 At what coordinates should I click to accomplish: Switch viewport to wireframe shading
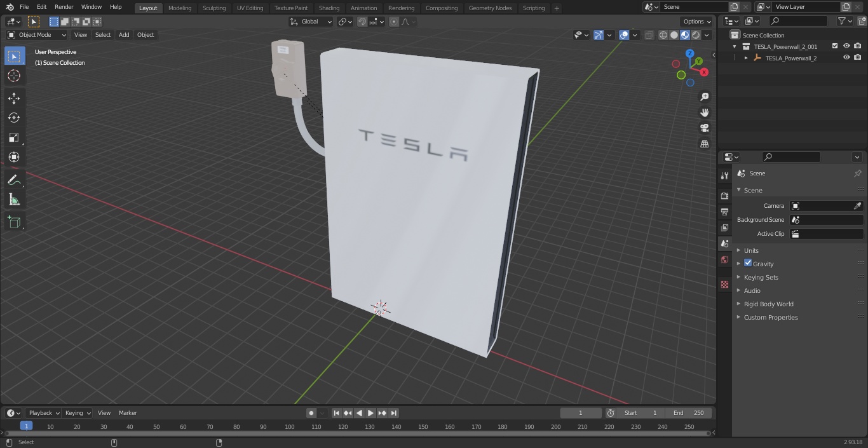(663, 35)
